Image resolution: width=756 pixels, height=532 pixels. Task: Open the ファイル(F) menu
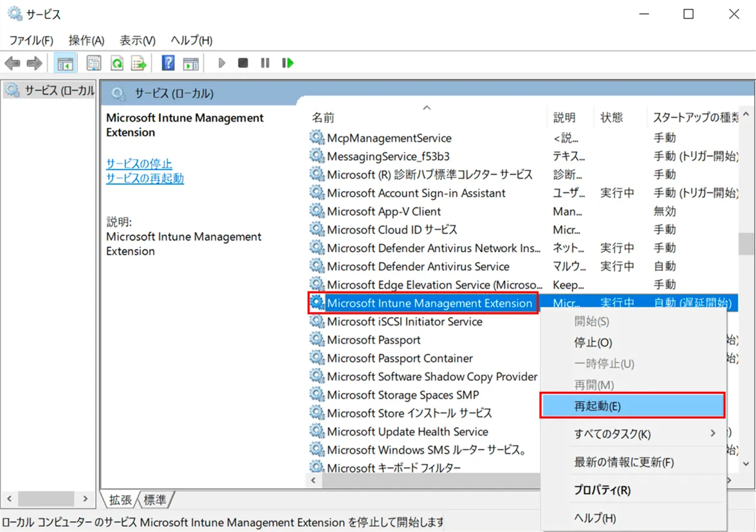click(x=32, y=41)
